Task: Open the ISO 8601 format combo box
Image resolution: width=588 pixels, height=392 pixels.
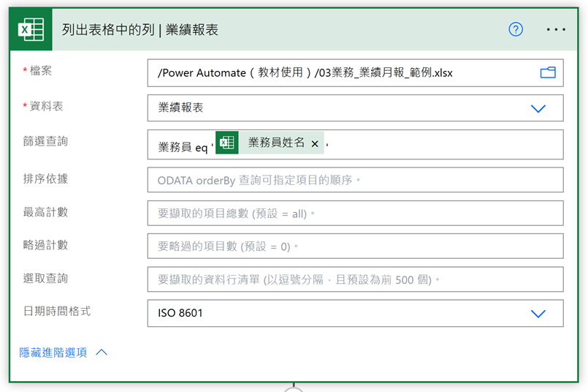Action: (355, 313)
